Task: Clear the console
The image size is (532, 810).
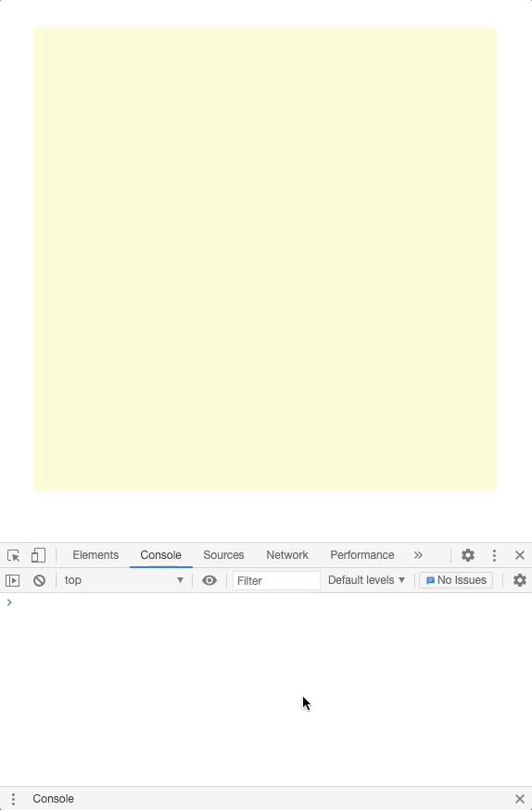Action: pos(39,581)
